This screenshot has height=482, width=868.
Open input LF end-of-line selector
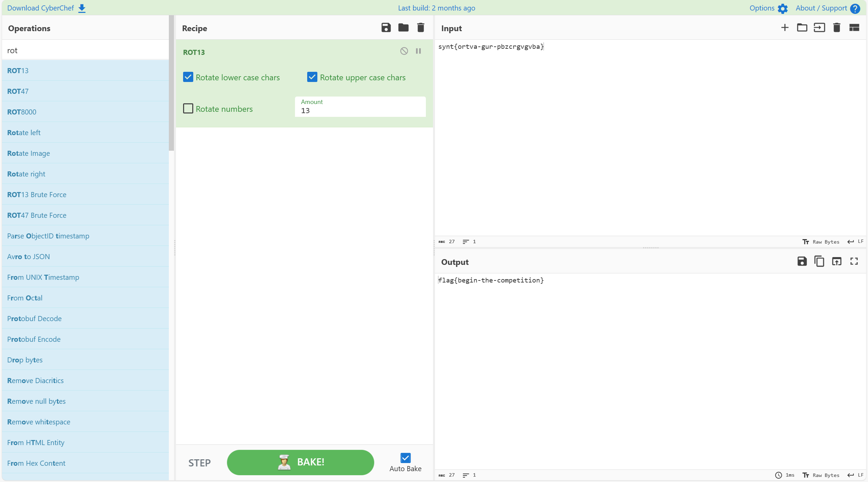[x=855, y=242]
